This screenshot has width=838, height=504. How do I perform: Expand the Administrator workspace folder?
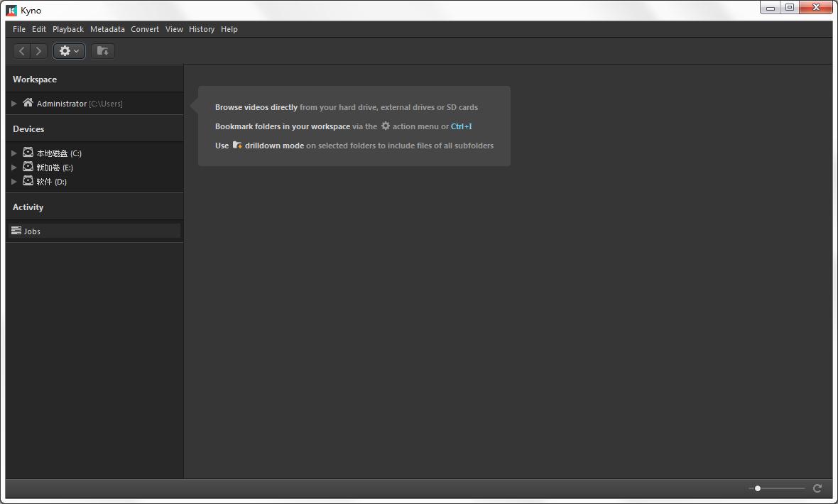pos(14,104)
